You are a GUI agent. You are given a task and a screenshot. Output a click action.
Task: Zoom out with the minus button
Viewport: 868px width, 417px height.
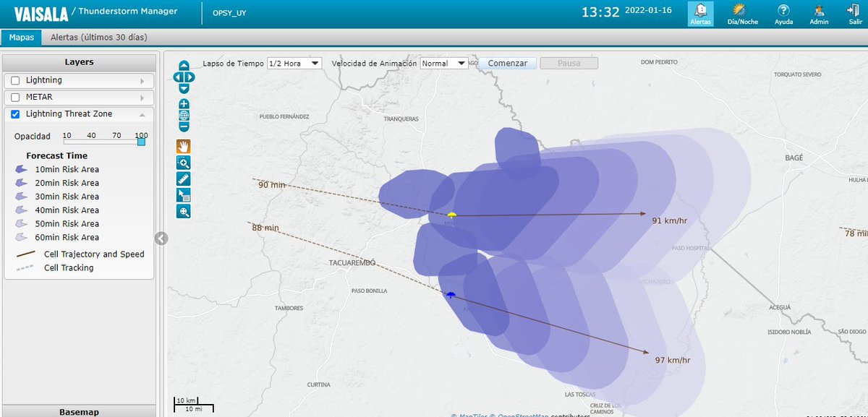click(x=184, y=126)
